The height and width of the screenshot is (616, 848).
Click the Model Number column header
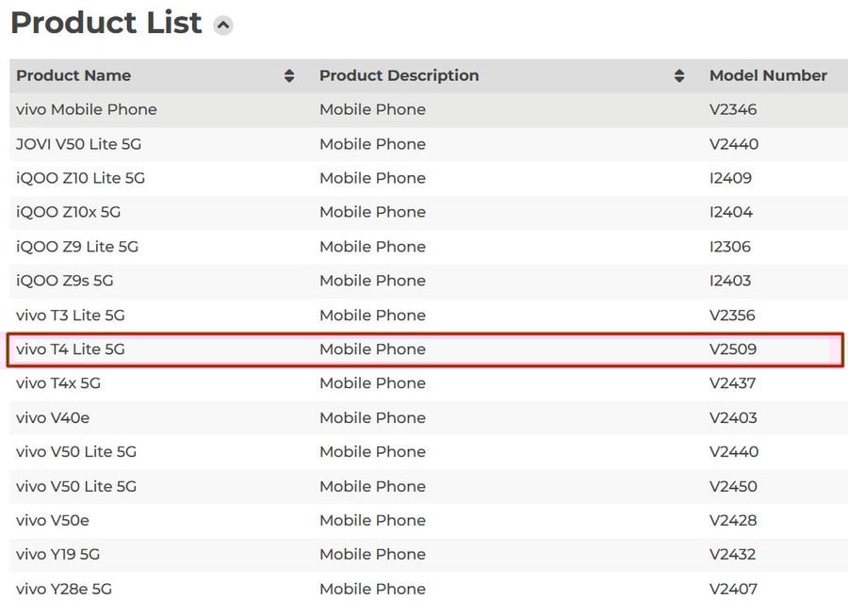[x=768, y=75]
